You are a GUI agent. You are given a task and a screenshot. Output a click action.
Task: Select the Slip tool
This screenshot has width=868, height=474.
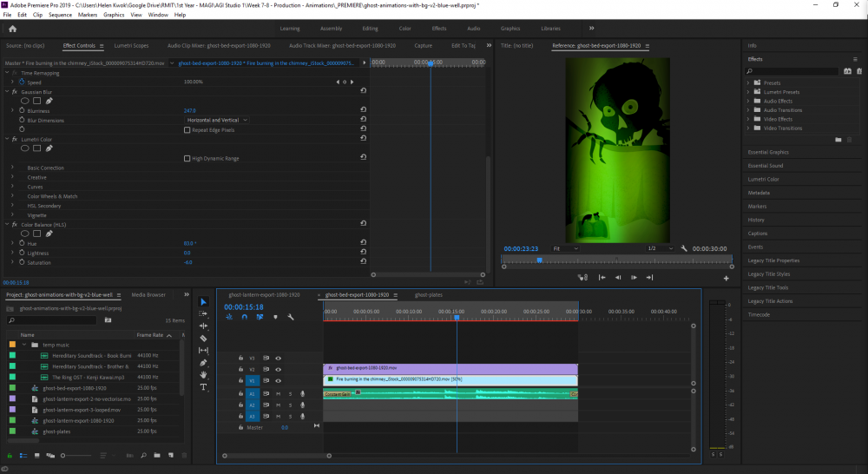203,351
